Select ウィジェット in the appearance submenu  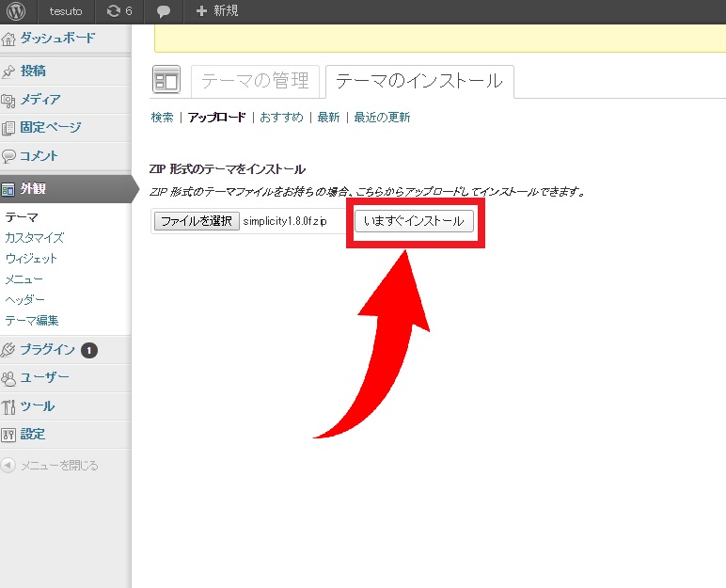pos(31,258)
